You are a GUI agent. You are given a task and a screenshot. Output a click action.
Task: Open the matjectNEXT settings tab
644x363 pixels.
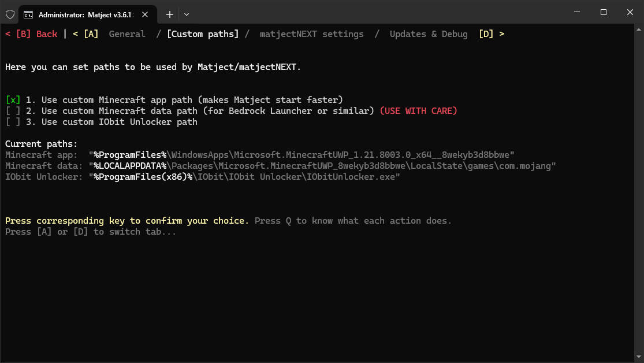click(311, 34)
